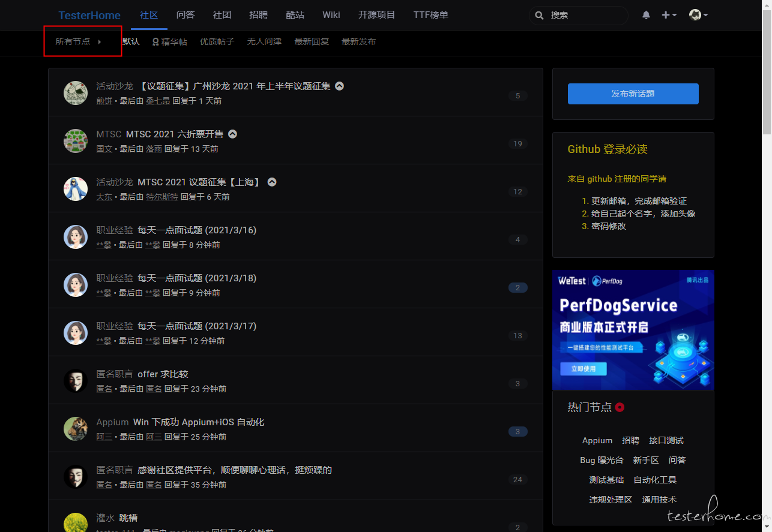Click the pinned arrow icon on 广州沙龙 topic
The height and width of the screenshot is (532, 772).
[340, 86]
